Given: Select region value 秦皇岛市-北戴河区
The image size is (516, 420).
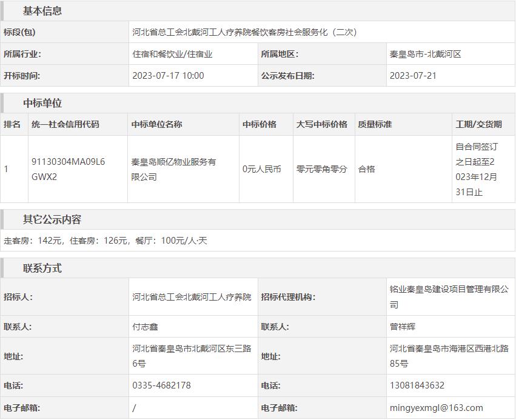Looking at the screenshot, I should 425,54.
